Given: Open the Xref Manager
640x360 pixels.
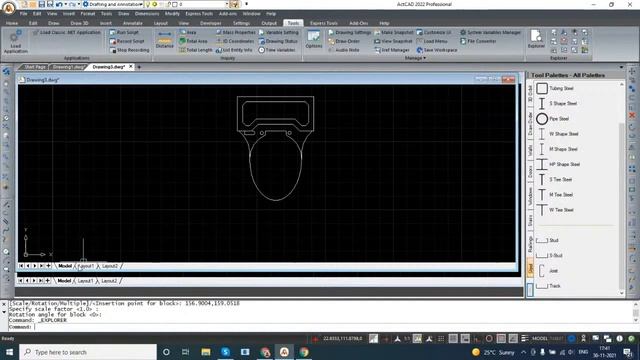Looking at the screenshot, I should point(392,50).
